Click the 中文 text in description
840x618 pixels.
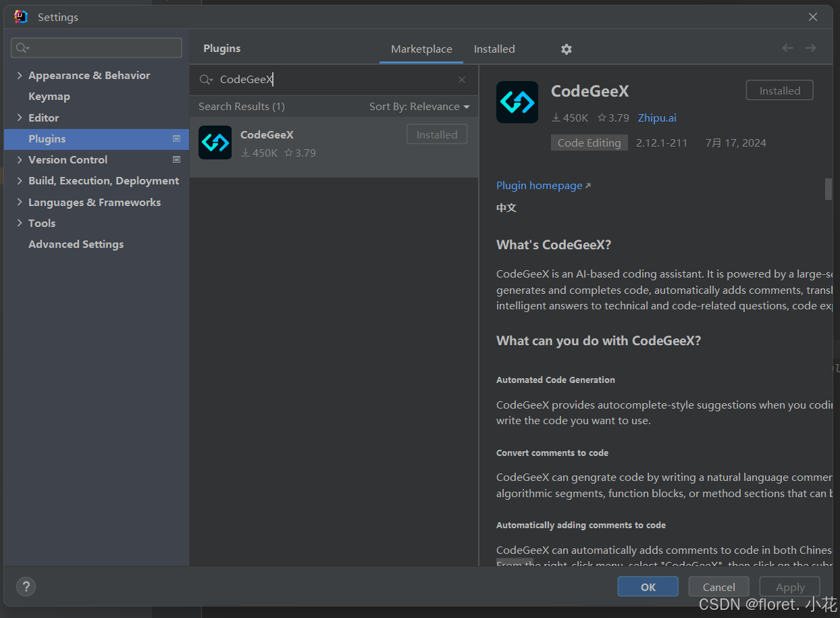pos(506,208)
